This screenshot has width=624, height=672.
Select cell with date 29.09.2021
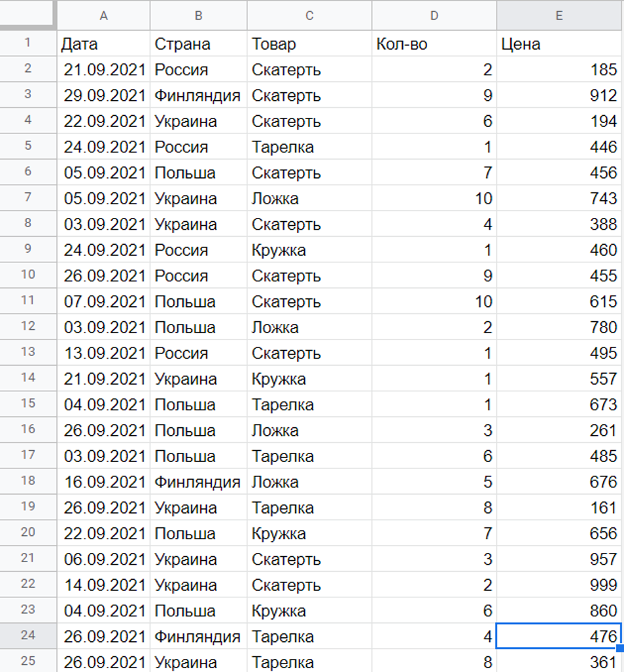click(103, 95)
